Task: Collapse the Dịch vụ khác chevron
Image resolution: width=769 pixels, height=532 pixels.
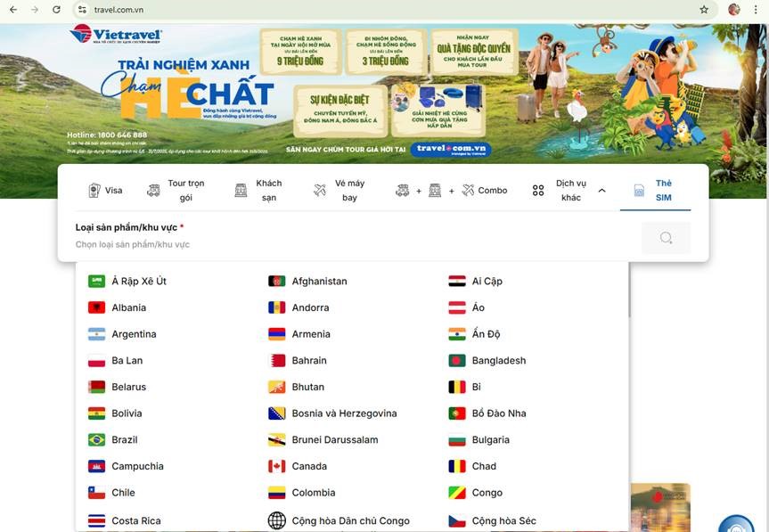Action: pyautogui.click(x=601, y=190)
